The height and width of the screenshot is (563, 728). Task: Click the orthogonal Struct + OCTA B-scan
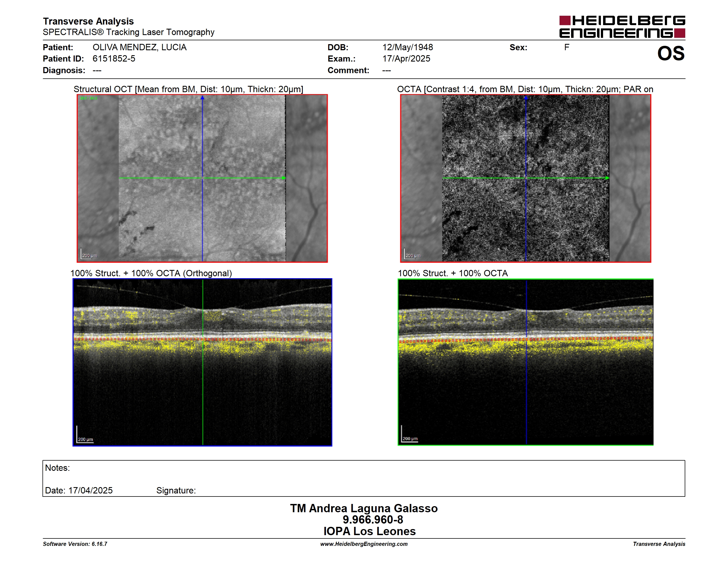pos(202,362)
